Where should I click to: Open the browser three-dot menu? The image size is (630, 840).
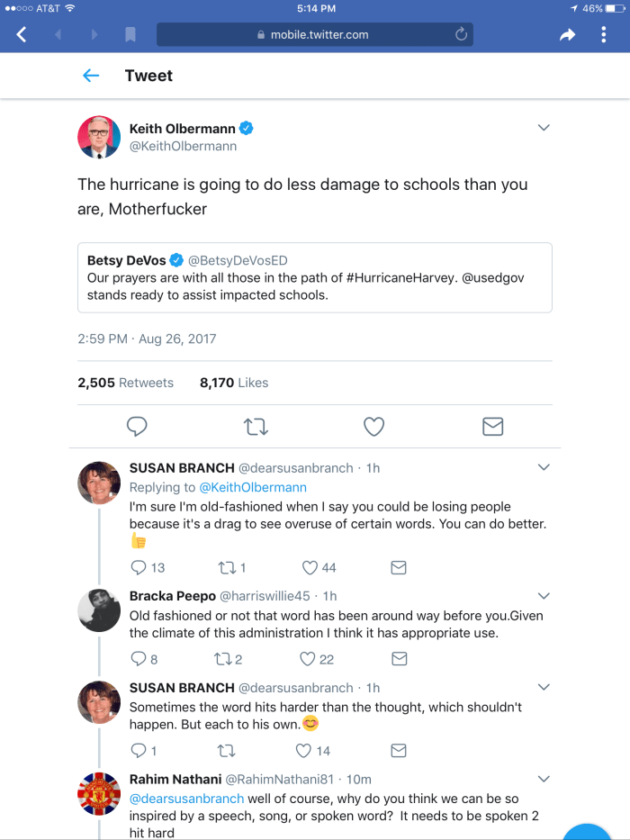point(603,34)
